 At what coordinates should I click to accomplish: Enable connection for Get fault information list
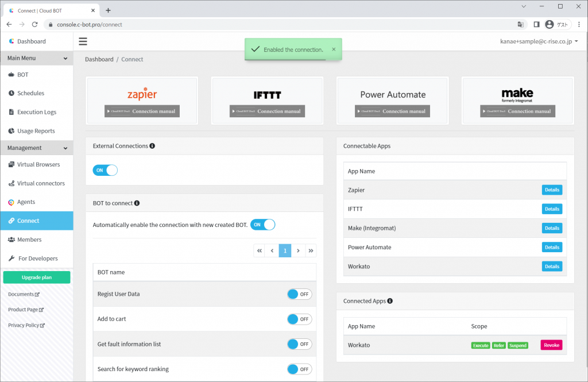tap(299, 344)
